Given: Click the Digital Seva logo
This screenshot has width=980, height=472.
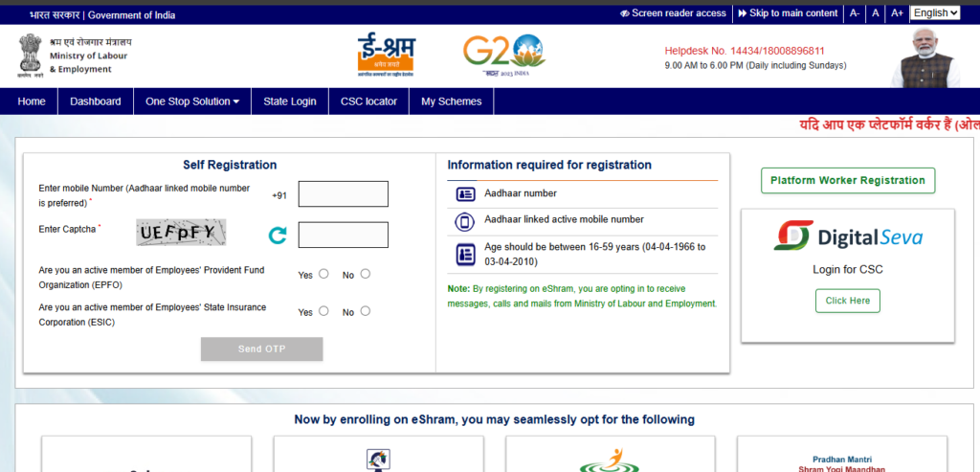Looking at the screenshot, I should 848,236.
